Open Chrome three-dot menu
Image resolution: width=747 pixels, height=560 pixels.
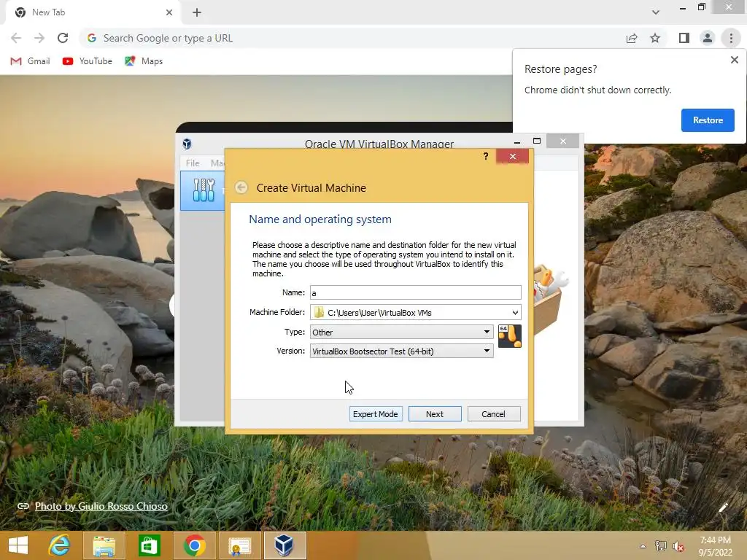tap(731, 38)
